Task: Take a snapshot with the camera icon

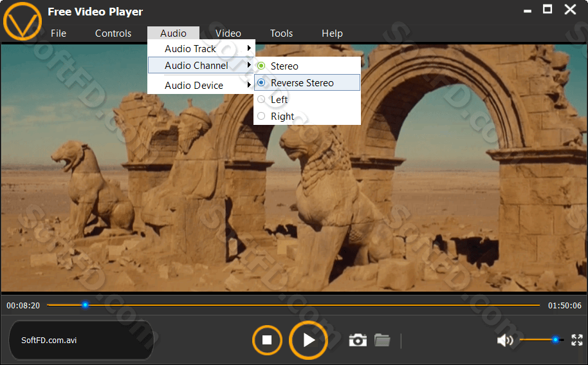Action: tap(358, 340)
